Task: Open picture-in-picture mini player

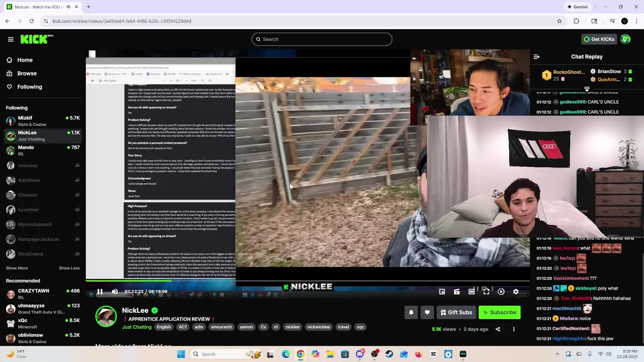Action: pos(442,292)
